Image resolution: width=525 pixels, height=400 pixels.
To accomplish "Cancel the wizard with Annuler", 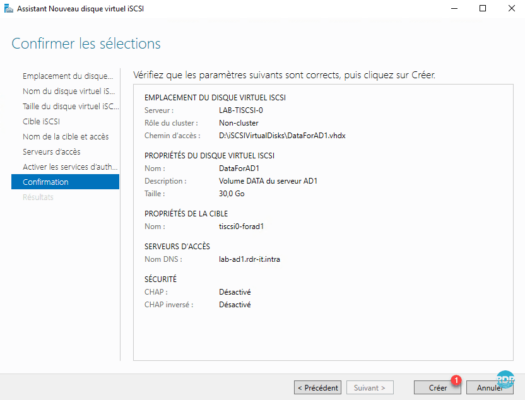I will coord(490,388).
